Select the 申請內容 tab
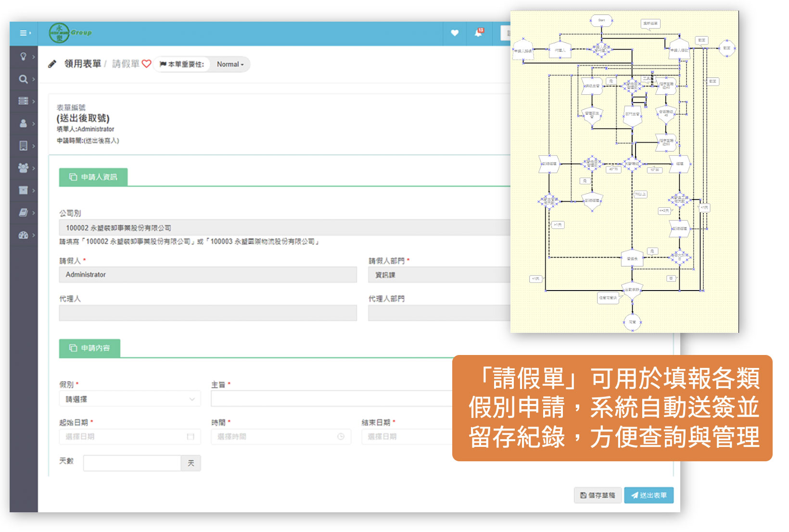This screenshot has height=532, width=789. click(89, 348)
